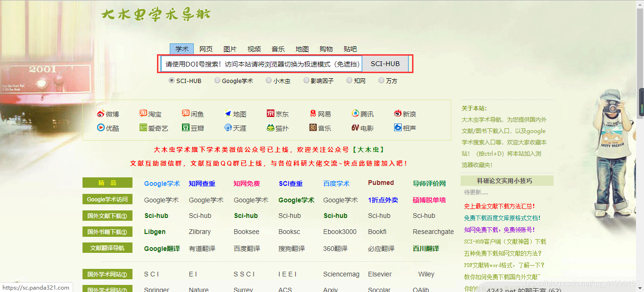The width and height of the screenshot is (644, 292).
Task: Open the Ebook3000 link
Action: 340,232
